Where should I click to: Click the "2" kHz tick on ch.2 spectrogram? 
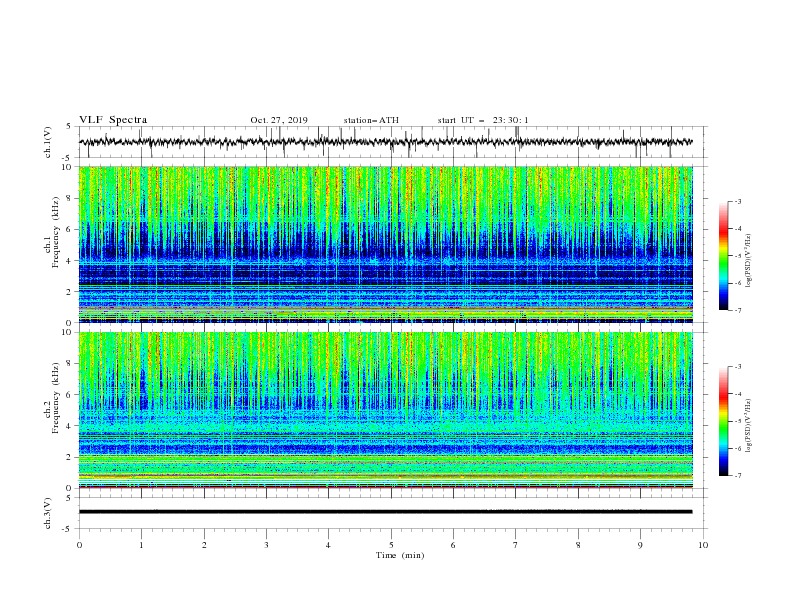(x=69, y=457)
